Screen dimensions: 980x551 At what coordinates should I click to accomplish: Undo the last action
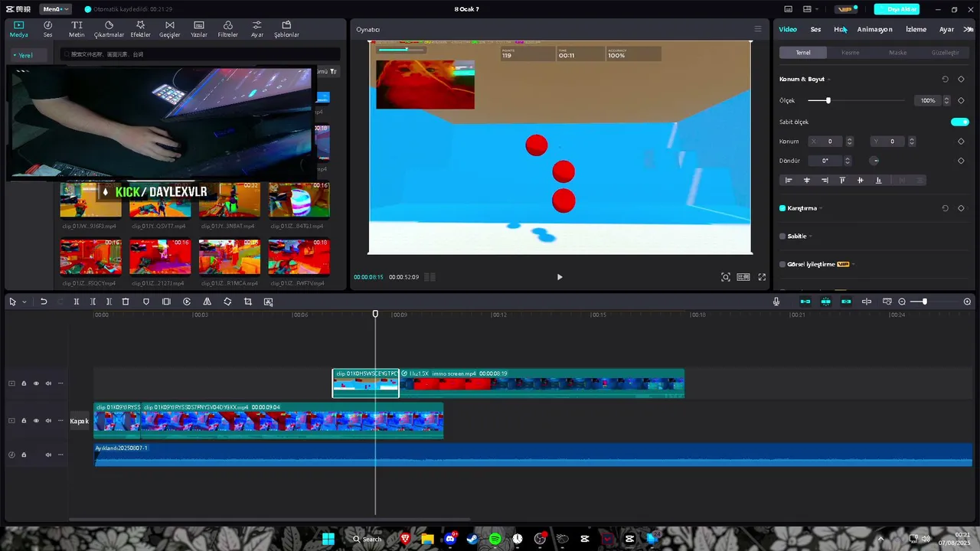tap(44, 302)
